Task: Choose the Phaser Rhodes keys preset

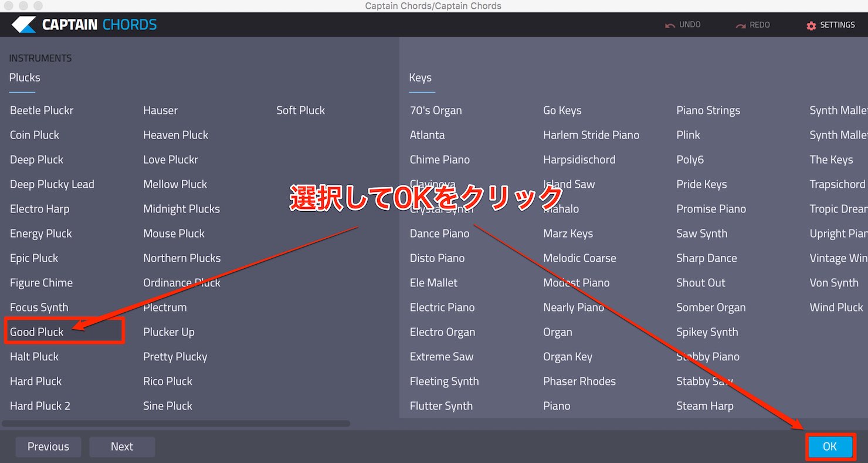Action: (x=579, y=381)
